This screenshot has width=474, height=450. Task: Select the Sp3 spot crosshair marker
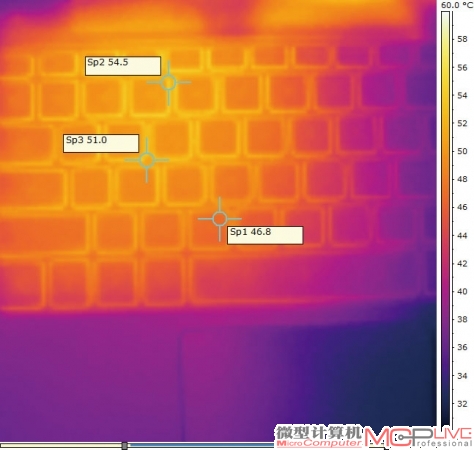(x=147, y=160)
